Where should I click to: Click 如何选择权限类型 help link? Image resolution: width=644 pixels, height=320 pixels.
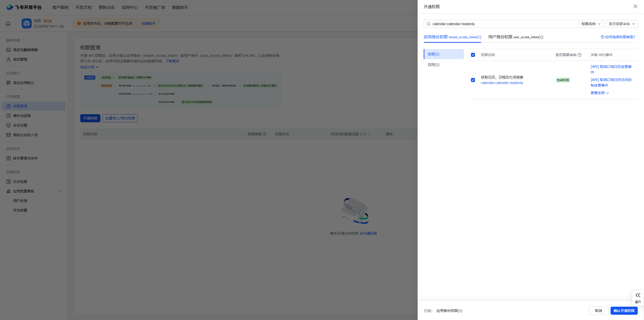(x=618, y=37)
